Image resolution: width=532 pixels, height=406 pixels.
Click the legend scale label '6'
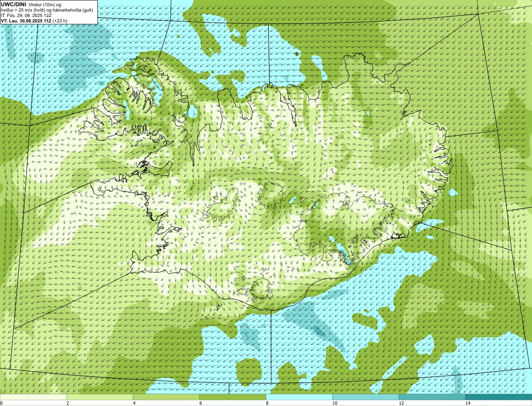click(200, 403)
